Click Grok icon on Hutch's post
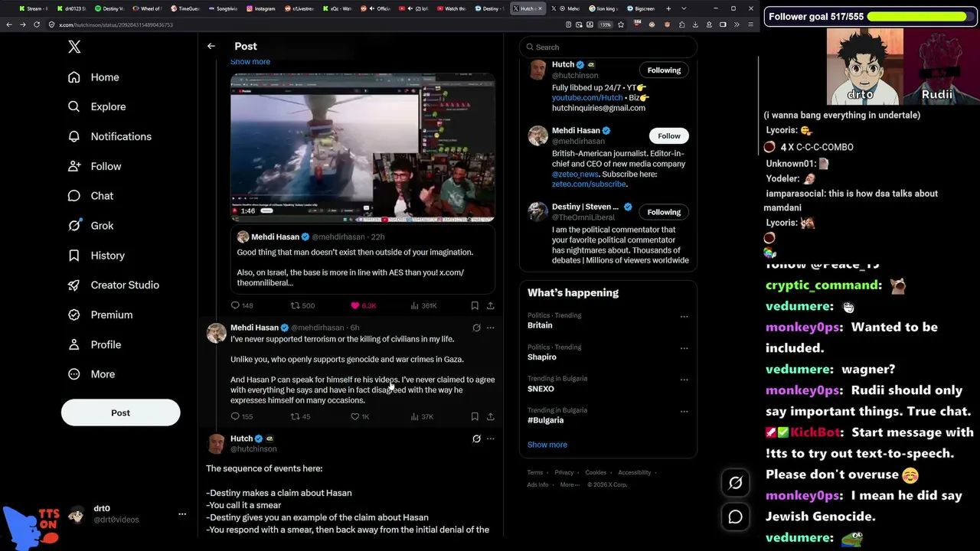Viewport: 980px width, 551px height. pos(476,439)
